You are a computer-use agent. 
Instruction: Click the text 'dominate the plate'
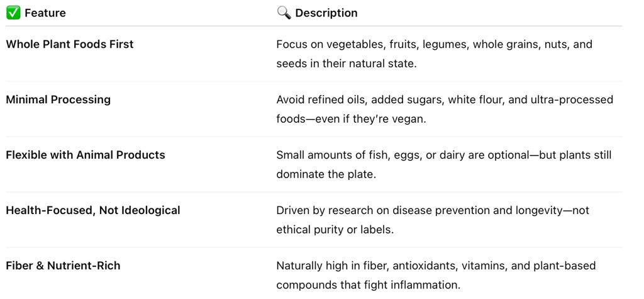tap(326, 174)
